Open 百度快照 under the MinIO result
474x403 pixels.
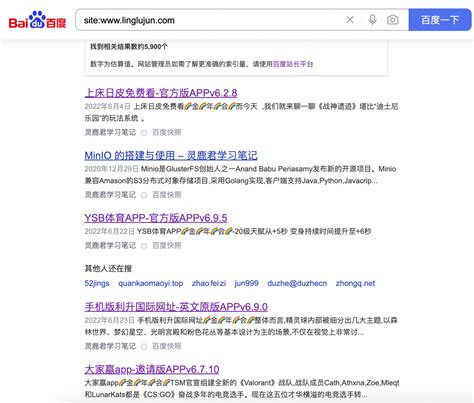(x=167, y=195)
